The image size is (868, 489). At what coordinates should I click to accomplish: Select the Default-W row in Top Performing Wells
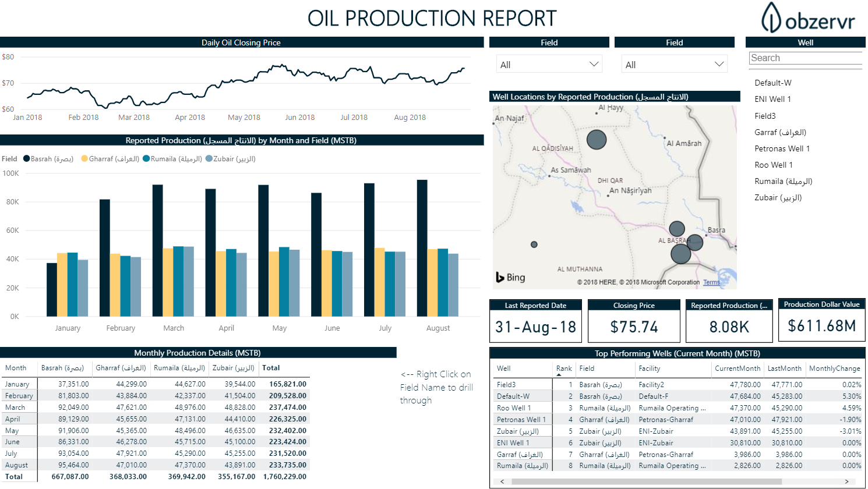pos(678,396)
